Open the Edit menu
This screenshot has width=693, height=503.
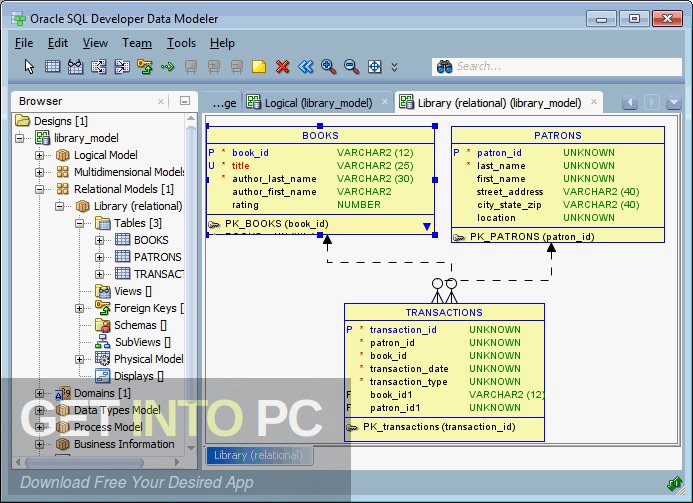point(57,43)
